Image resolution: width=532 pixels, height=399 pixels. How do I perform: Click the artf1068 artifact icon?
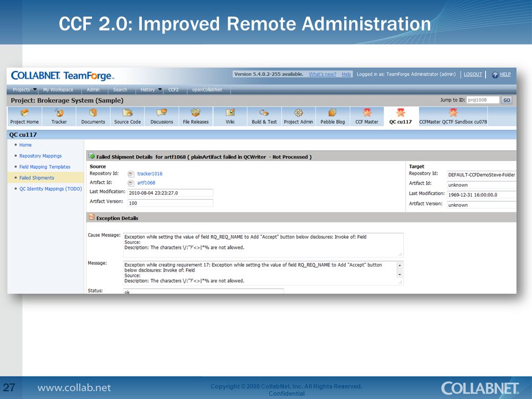131,183
